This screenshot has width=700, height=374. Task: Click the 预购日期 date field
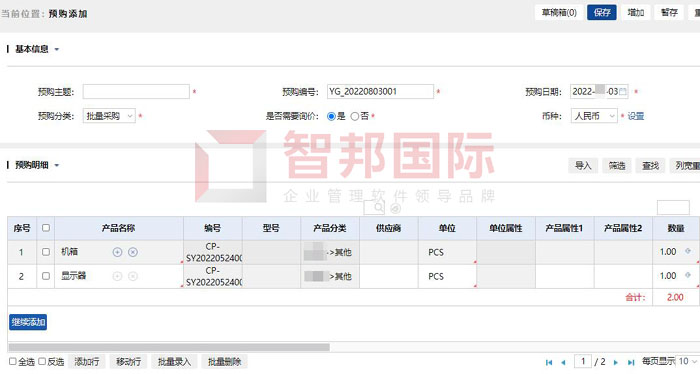click(x=599, y=91)
